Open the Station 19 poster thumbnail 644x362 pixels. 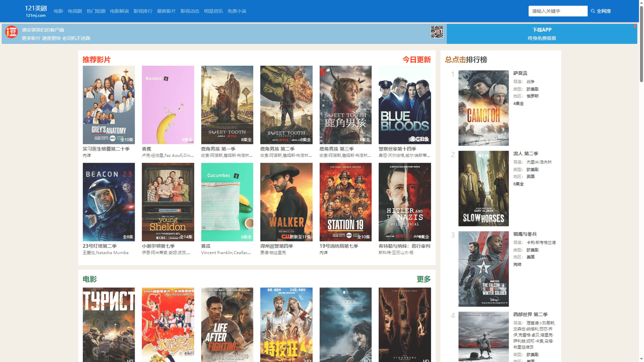(346, 202)
